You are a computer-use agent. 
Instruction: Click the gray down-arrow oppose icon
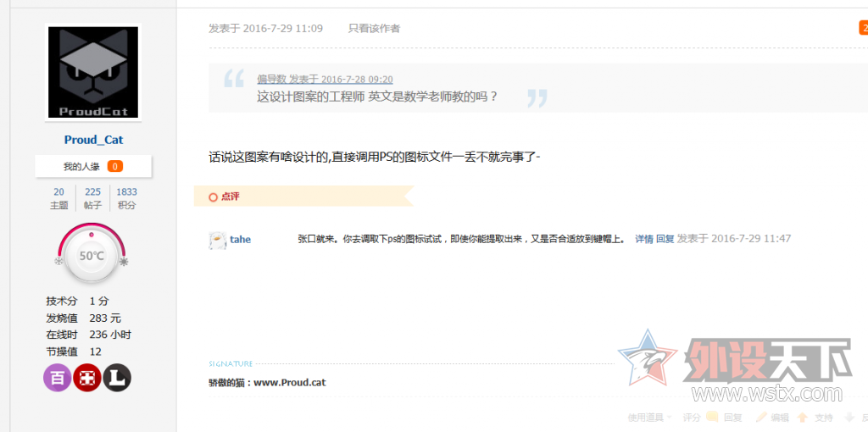coord(848,417)
